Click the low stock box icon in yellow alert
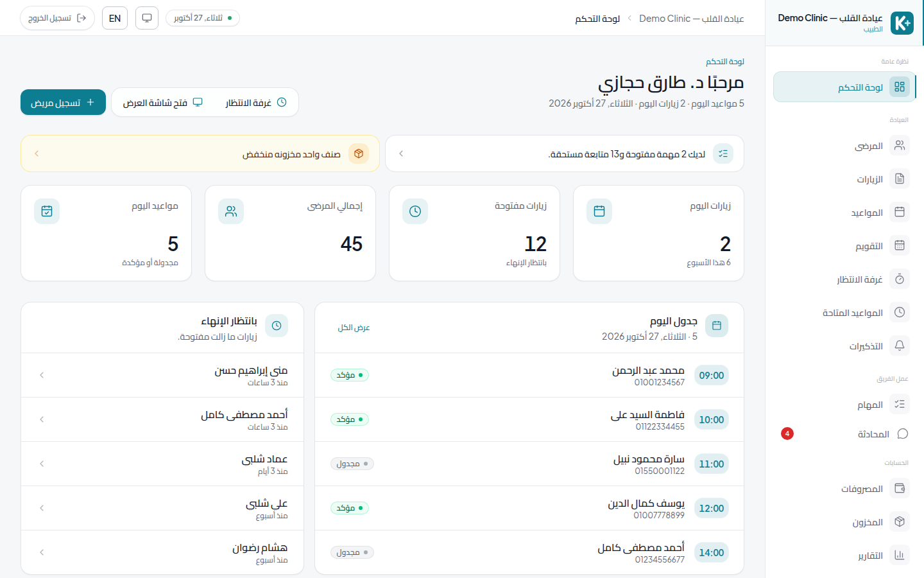This screenshot has height=578, width=924. 359,153
